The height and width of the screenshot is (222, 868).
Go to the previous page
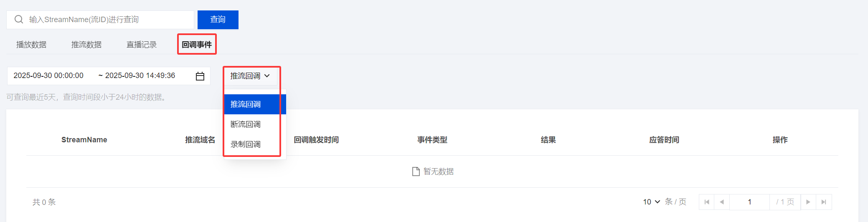tap(722, 202)
